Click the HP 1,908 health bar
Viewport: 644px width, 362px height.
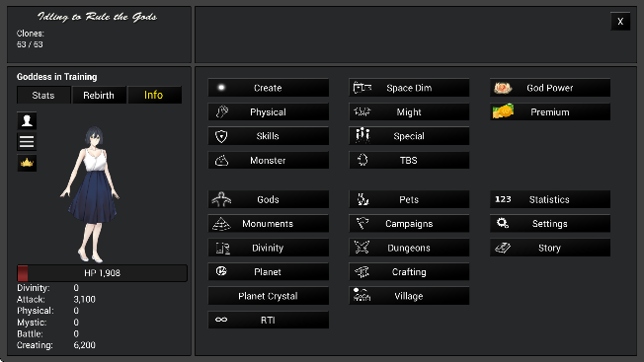click(103, 273)
